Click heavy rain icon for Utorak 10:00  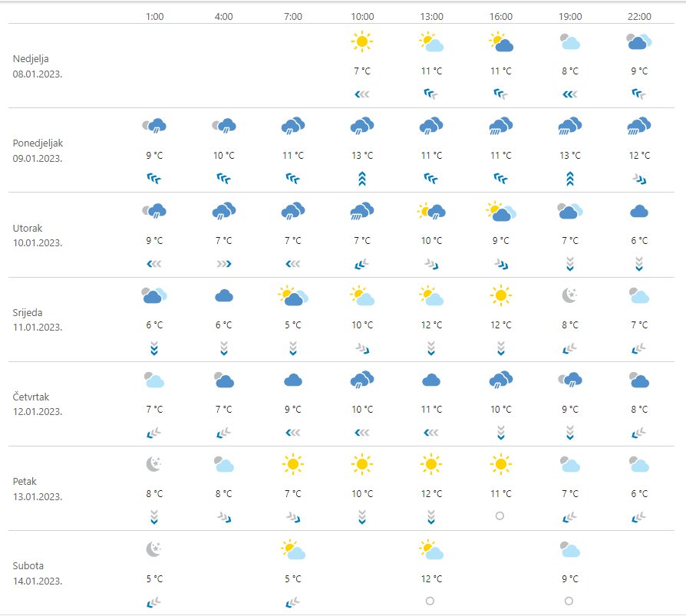click(361, 211)
